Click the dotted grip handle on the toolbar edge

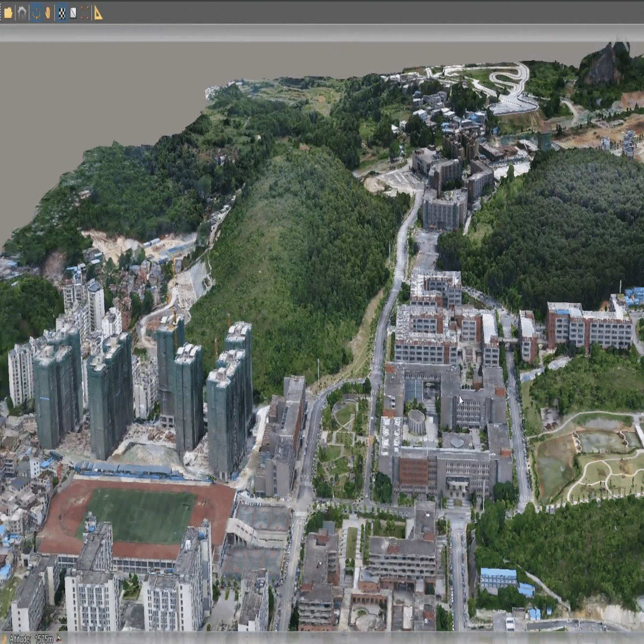(1, 11)
